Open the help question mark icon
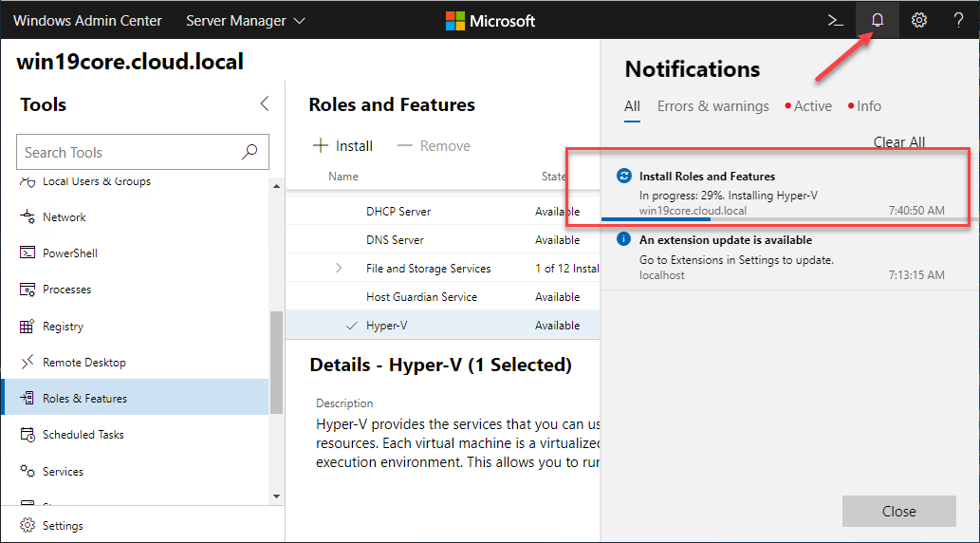 [959, 20]
